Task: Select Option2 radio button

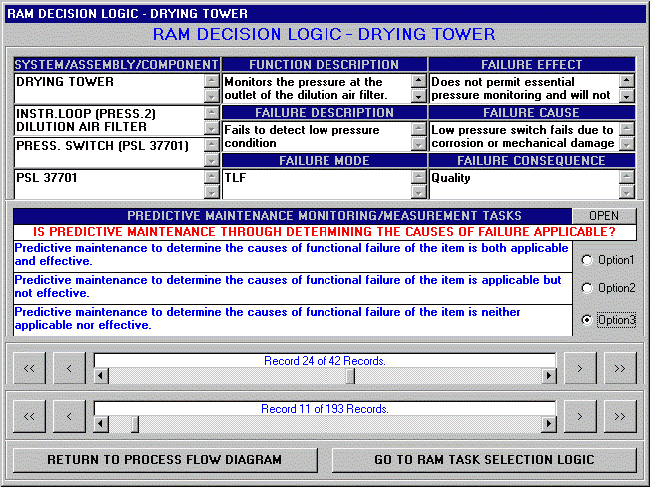Action: tap(608, 288)
